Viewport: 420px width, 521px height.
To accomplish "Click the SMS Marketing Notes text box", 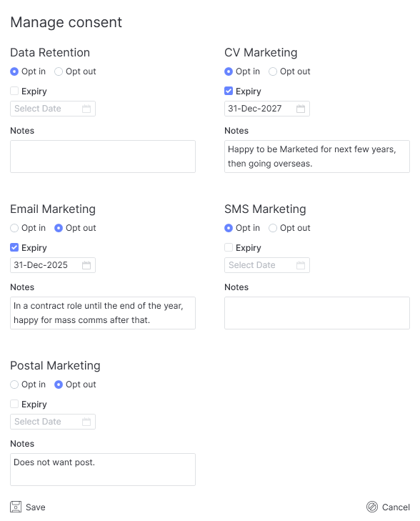I will point(317,313).
